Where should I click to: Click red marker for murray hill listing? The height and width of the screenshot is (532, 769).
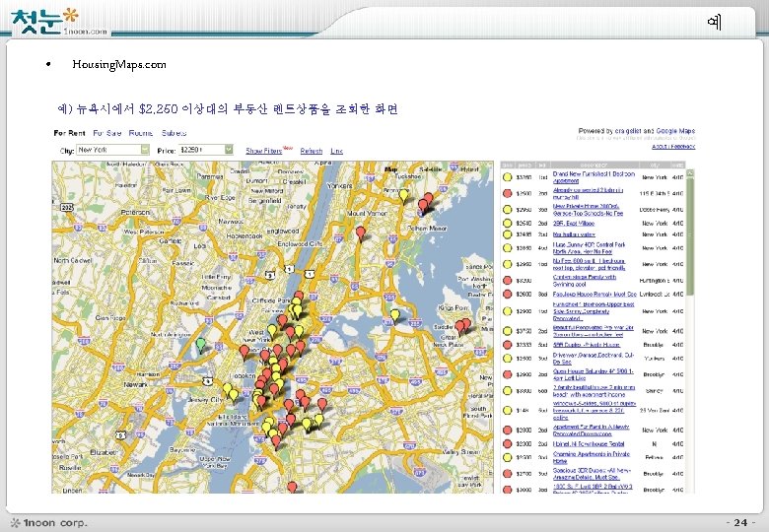tap(507, 193)
